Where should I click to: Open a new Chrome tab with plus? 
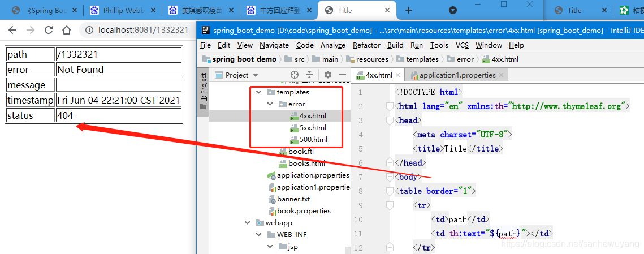pyautogui.click(x=409, y=10)
